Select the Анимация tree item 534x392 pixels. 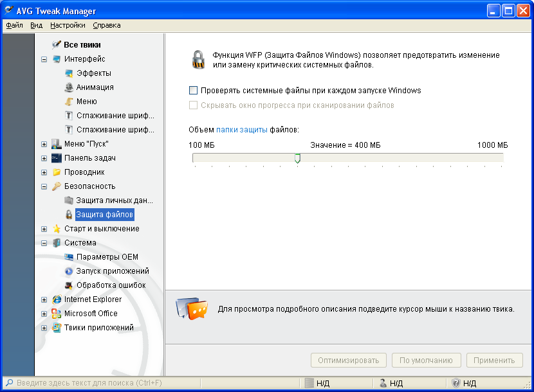(x=95, y=87)
